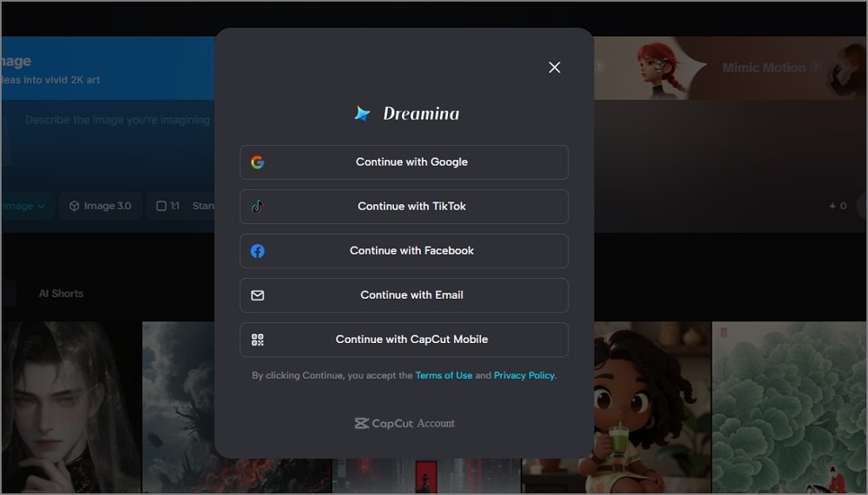Screen dimensions: 868x495
Task: Click the credits sparkle counter showing 0
Action: (x=838, y=206)
